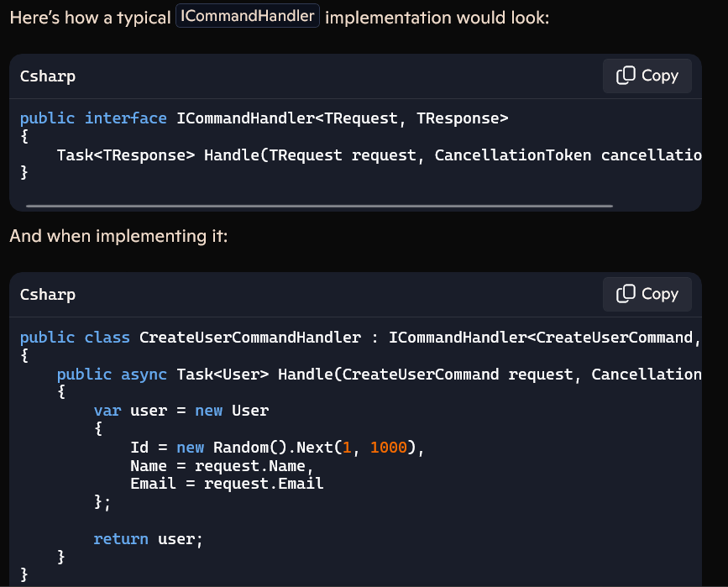The image size is (728, 587).
Task: Click the first Csharp language label
Action: point(48,76)
